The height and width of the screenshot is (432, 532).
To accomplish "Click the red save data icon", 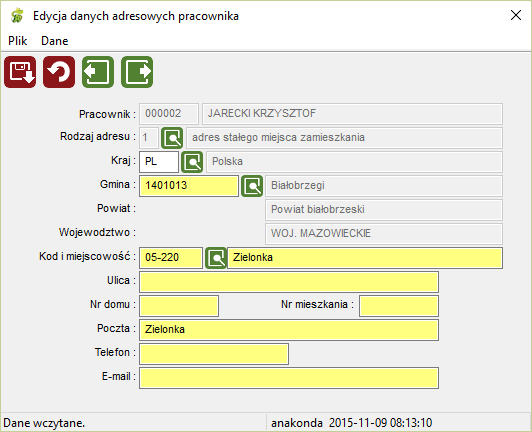I will [x=20, y=72].
